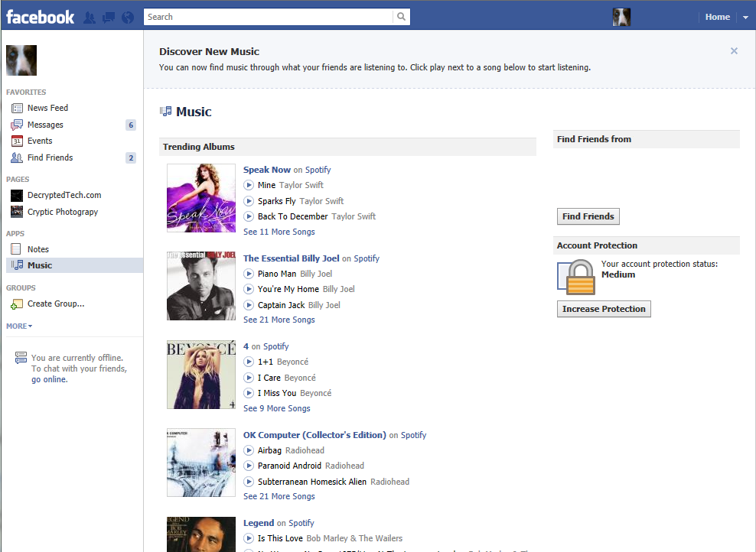
Task: Click the Facebook logo
Action: pos(40,18)
